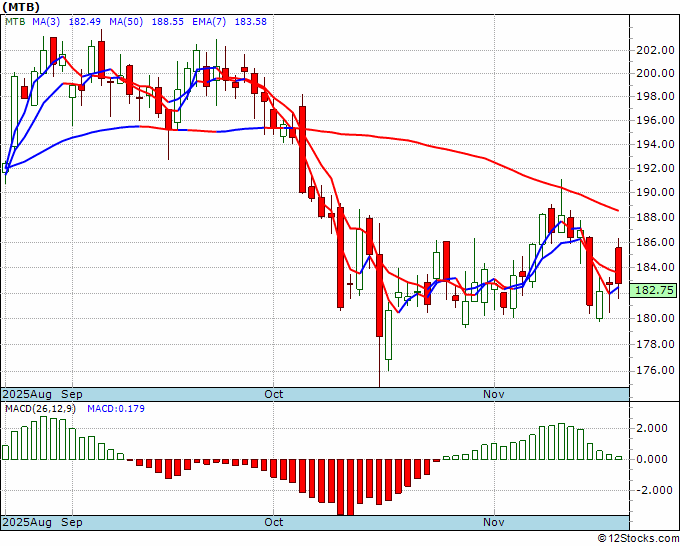Click the tallest green MACD bar in August
Screen dimensions: 680x546
[43, 438]
